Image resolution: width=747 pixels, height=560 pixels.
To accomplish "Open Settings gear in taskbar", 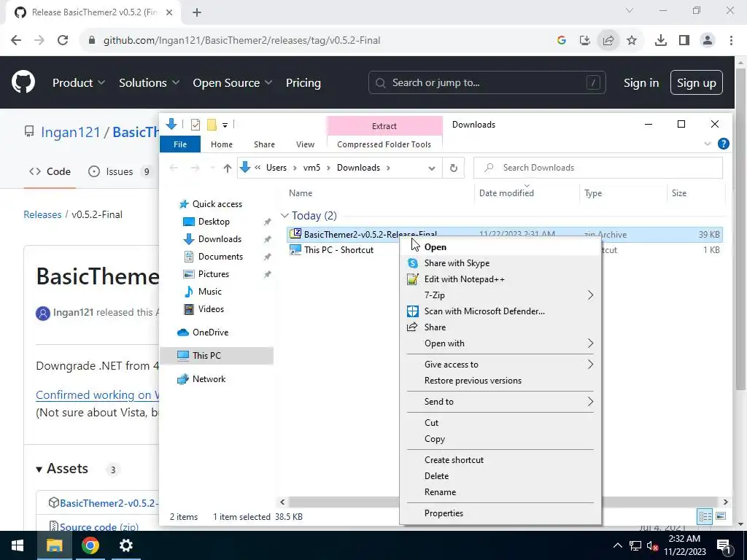I will coord(125,545).
